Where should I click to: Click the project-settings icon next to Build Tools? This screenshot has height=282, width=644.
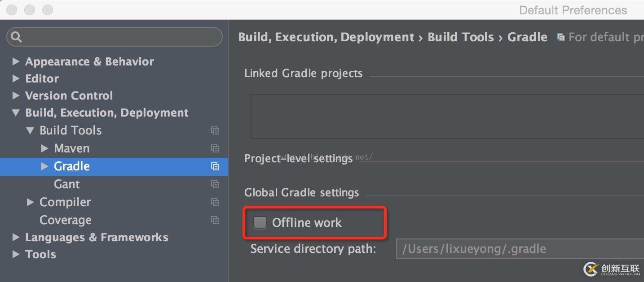coord(215,130)
